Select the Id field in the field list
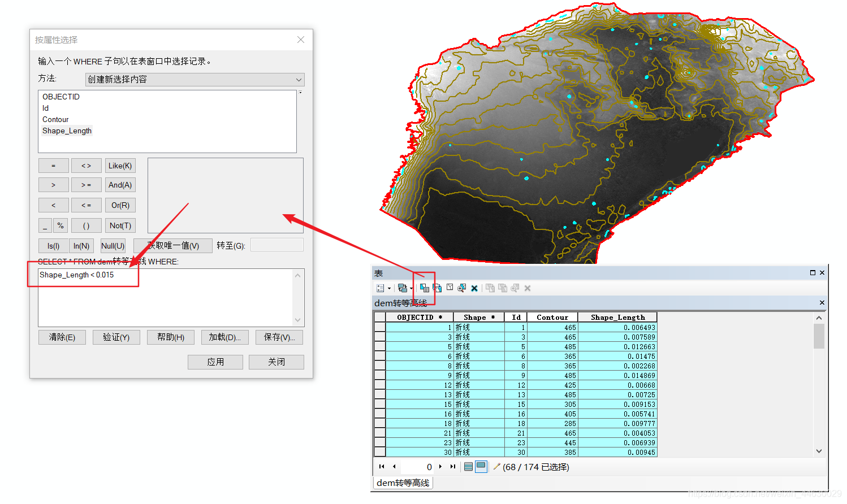The image size is (847, 504). tap(46, 108)
